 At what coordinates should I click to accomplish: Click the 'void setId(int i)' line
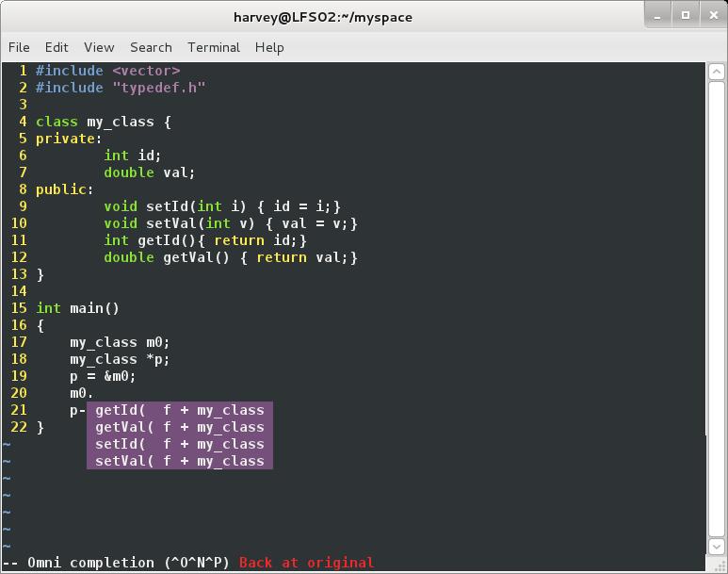[x=222, y=206]
